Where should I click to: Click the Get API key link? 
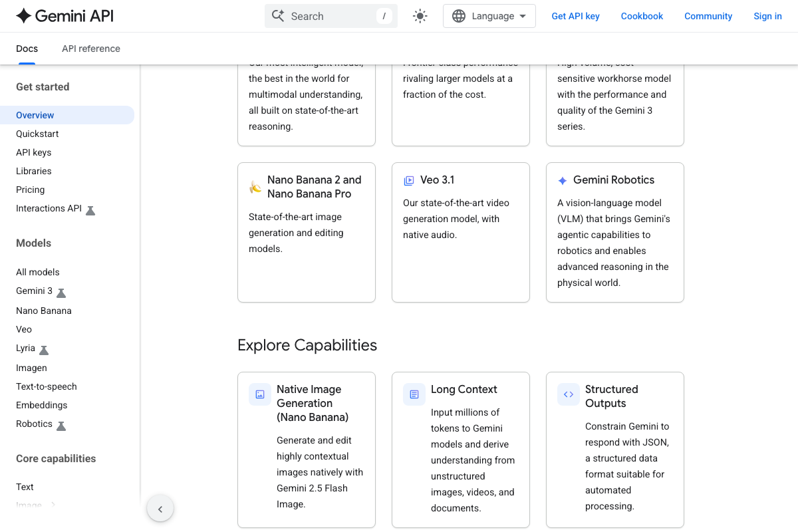[575, 16]
